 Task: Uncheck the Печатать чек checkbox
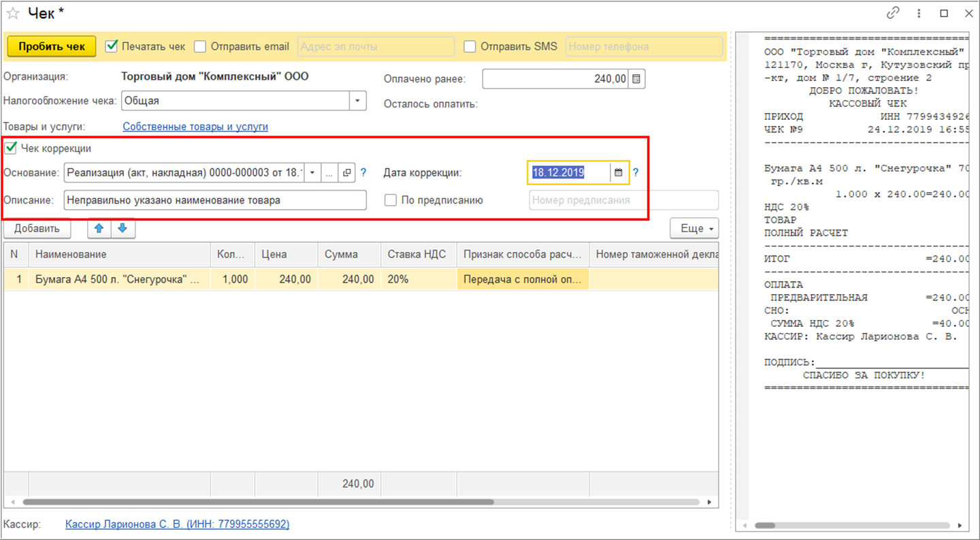pos(112,46)
